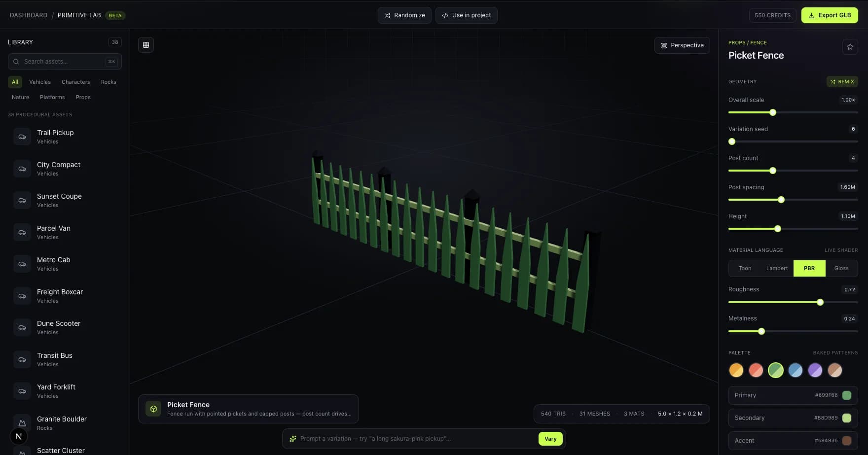Click the Height slider handle
The height and width of the screenshot is (455, 868).
778,229
